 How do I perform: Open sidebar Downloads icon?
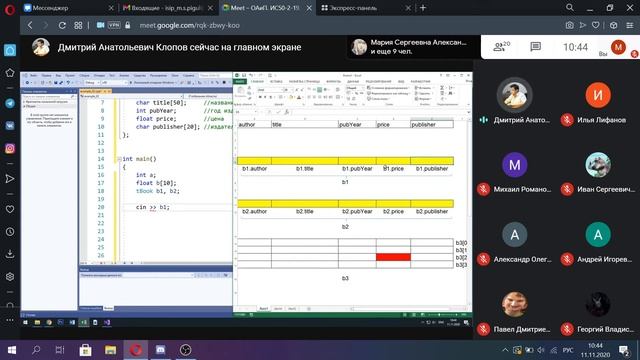click(10, 254)
